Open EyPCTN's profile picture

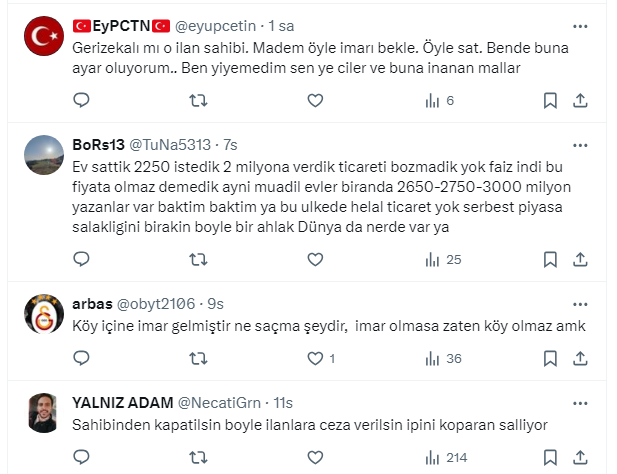[44, 38]
